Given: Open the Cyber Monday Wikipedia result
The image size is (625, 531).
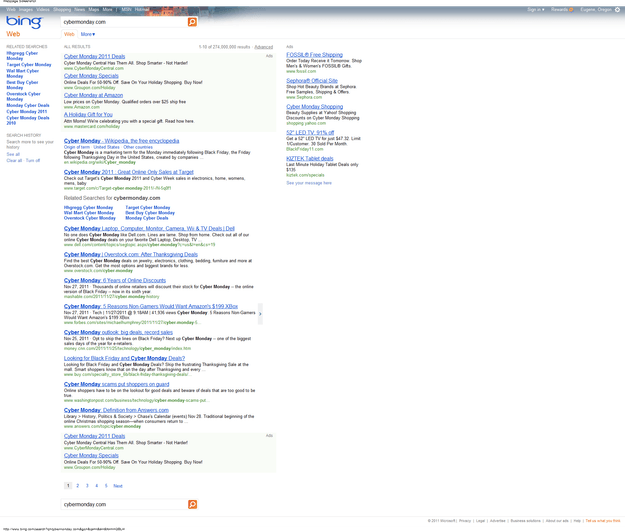Looking at the screenshot, I should click(122, 141).
